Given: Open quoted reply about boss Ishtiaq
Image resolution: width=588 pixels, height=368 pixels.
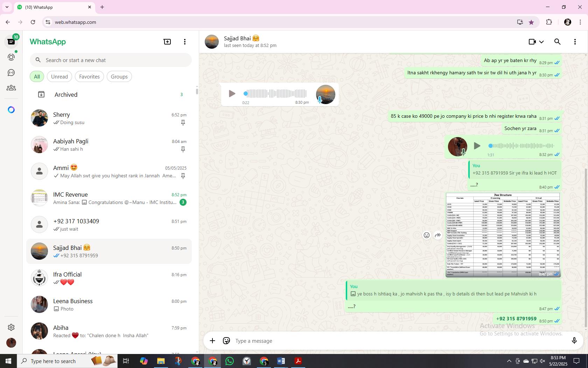Looking at the screenshot, I should pyautogui.click(x=453, y=291).
